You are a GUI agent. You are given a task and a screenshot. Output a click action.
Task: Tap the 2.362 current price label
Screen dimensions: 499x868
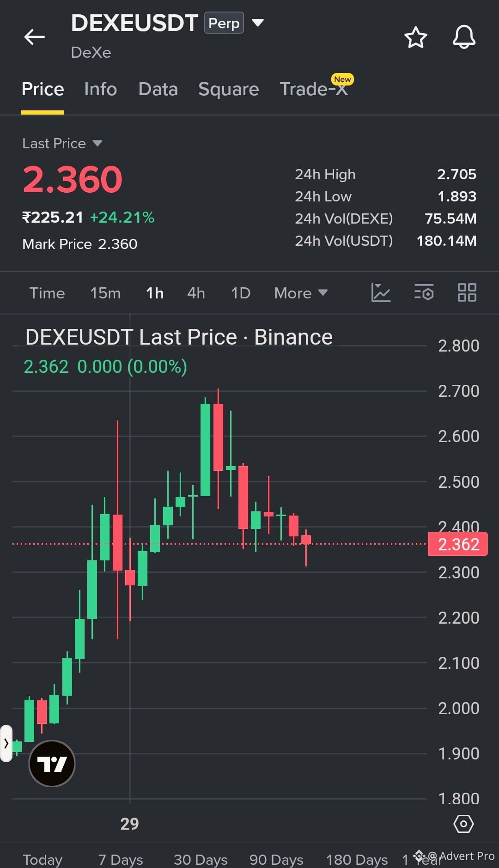pyautogui.click(x=458, y=544)
